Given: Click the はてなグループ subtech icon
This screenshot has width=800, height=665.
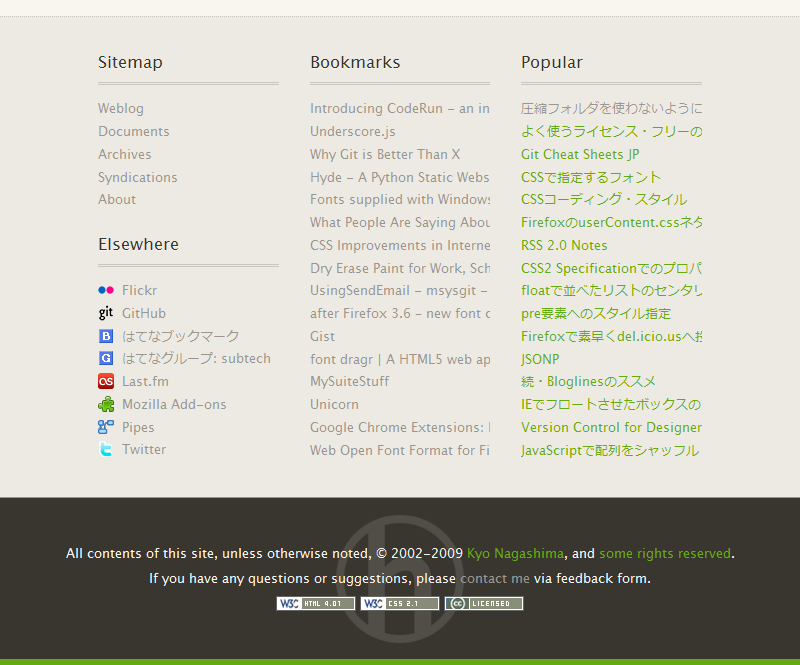Looking at the screenshot, I should coord(106,358).
